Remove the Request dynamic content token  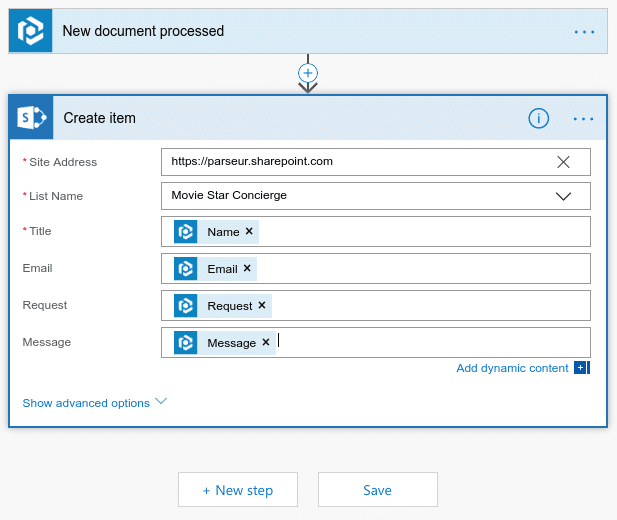tap(262, 305)
